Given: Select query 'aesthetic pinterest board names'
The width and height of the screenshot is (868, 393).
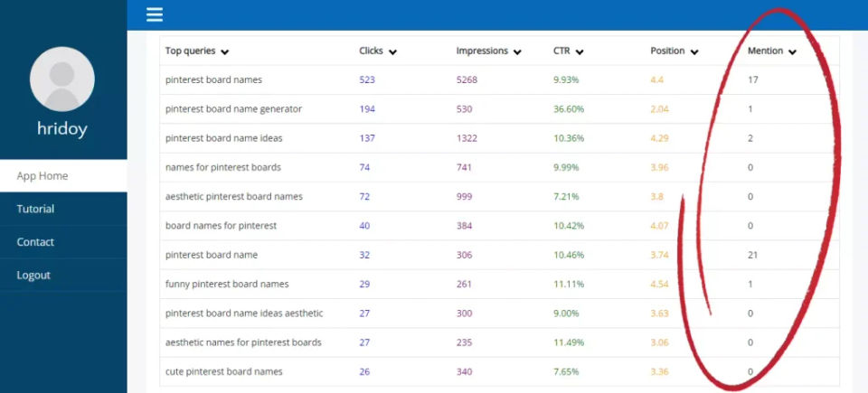Looking at the screenshot, I should coord(233,197).
